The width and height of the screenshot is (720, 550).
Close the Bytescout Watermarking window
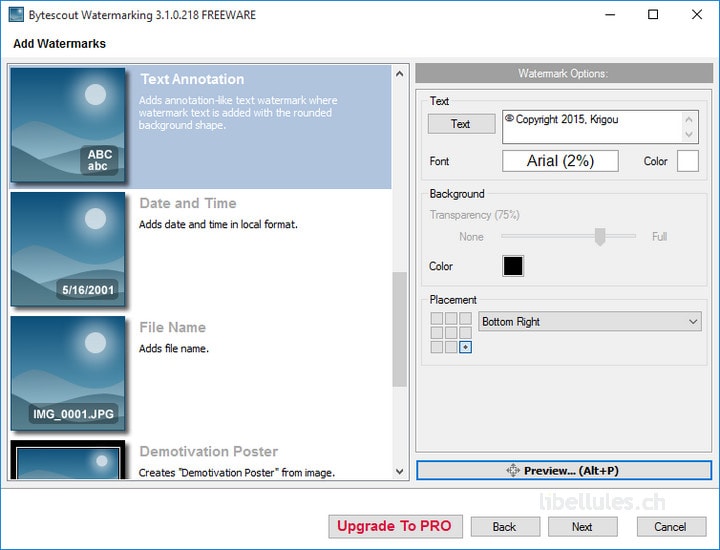697,15
